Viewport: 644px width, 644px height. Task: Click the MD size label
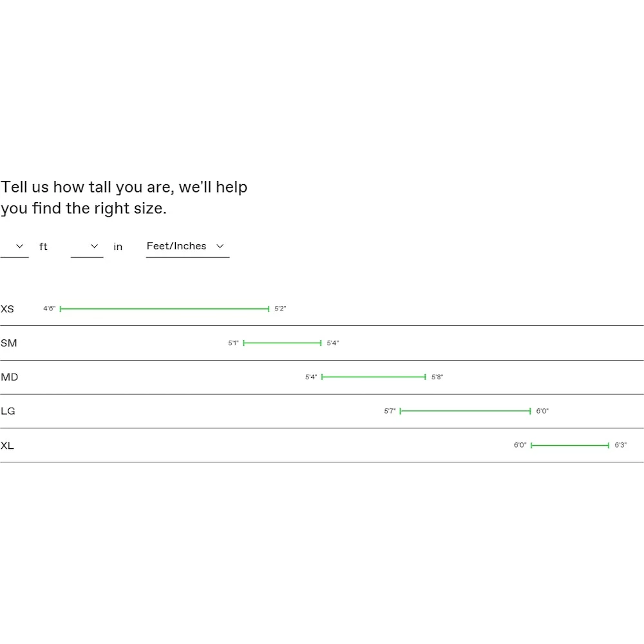pos(10,377)
